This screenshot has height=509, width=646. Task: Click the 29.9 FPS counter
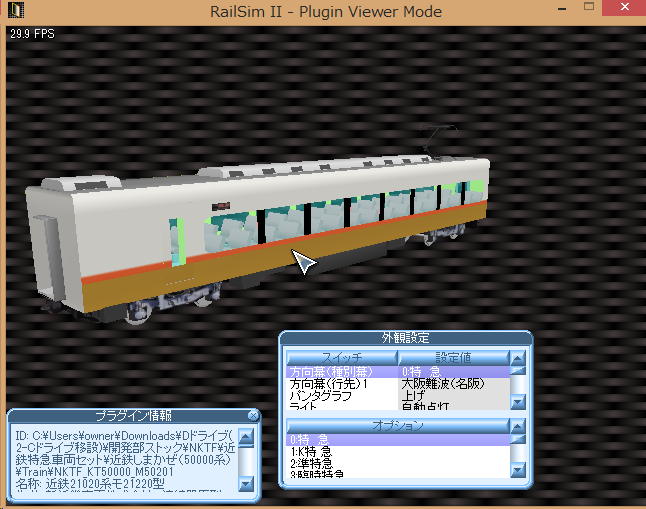(32, 34)
